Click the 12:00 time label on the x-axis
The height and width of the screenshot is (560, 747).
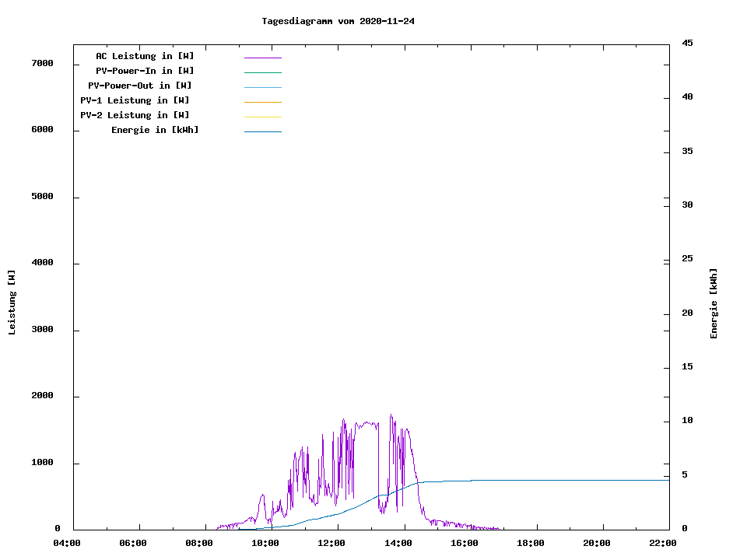pyautogui.click(x=331, y=543)
